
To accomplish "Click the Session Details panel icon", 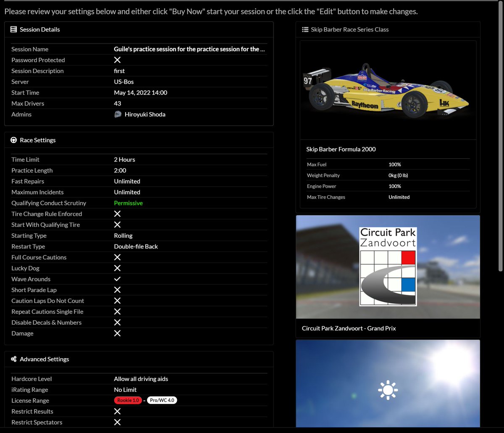I will (13, 29).
